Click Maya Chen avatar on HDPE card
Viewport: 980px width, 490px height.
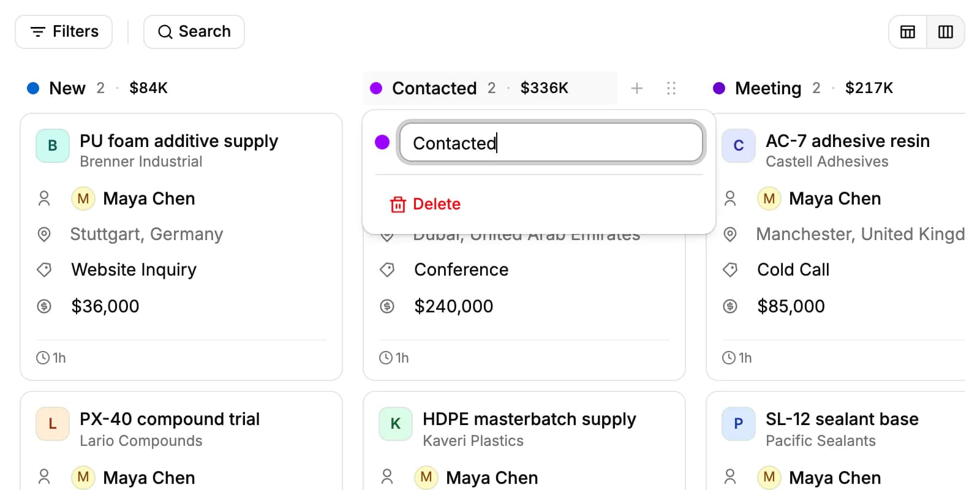click(426, 477)
